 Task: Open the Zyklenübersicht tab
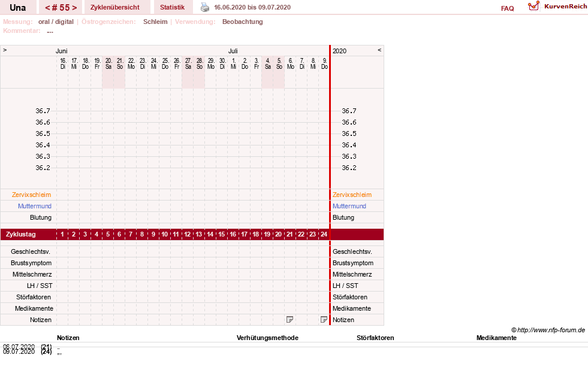114,7
